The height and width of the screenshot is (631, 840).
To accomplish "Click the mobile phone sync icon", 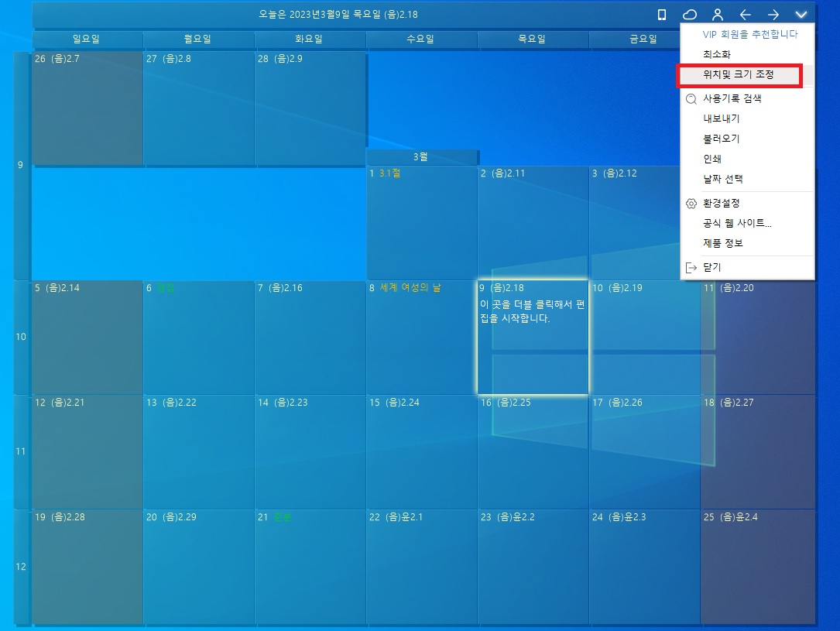I will [x=662, y=15].
